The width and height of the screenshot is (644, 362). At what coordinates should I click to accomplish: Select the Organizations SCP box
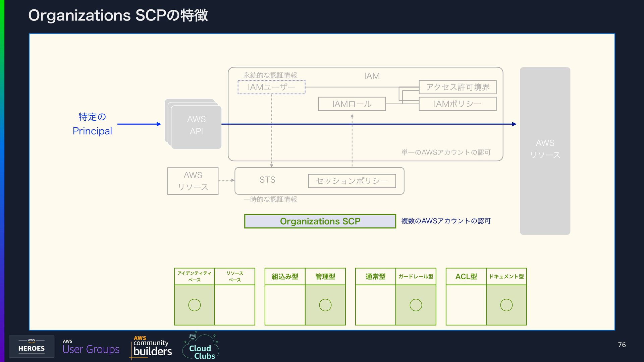tap(320, 221)
